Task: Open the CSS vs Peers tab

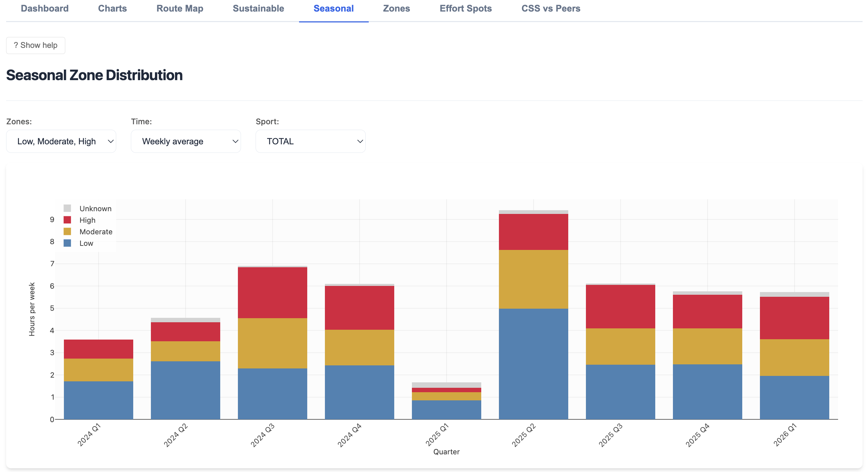Action: [551, 8]
